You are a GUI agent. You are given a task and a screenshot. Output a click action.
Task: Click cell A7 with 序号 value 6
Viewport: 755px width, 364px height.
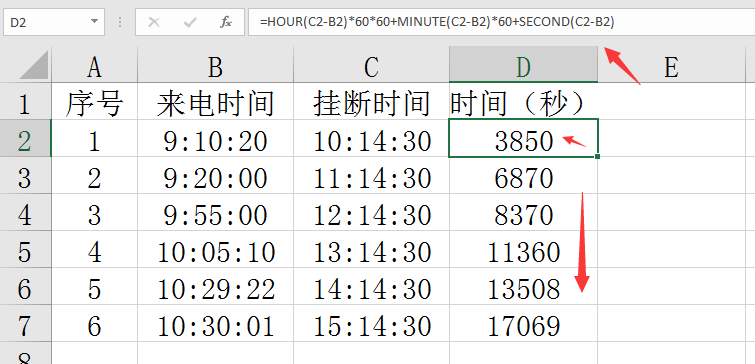[x=94, y=324]
